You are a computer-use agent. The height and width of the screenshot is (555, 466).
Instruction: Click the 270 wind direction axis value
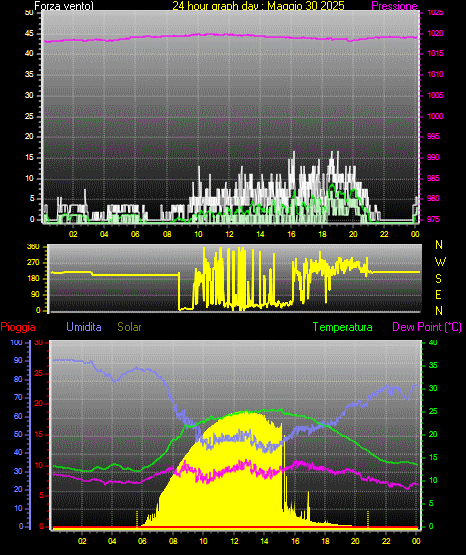pyautogui.click(x=34, y=263)
